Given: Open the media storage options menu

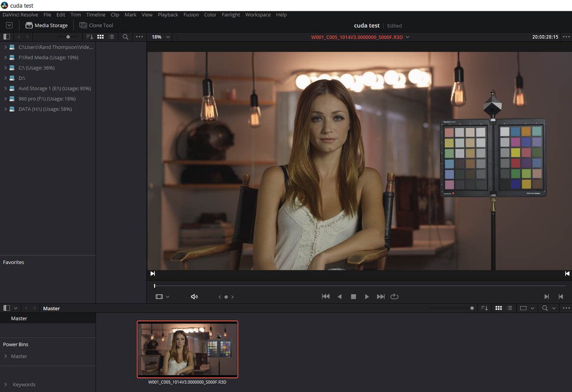Looking at the screenshot, I should 139,37.
